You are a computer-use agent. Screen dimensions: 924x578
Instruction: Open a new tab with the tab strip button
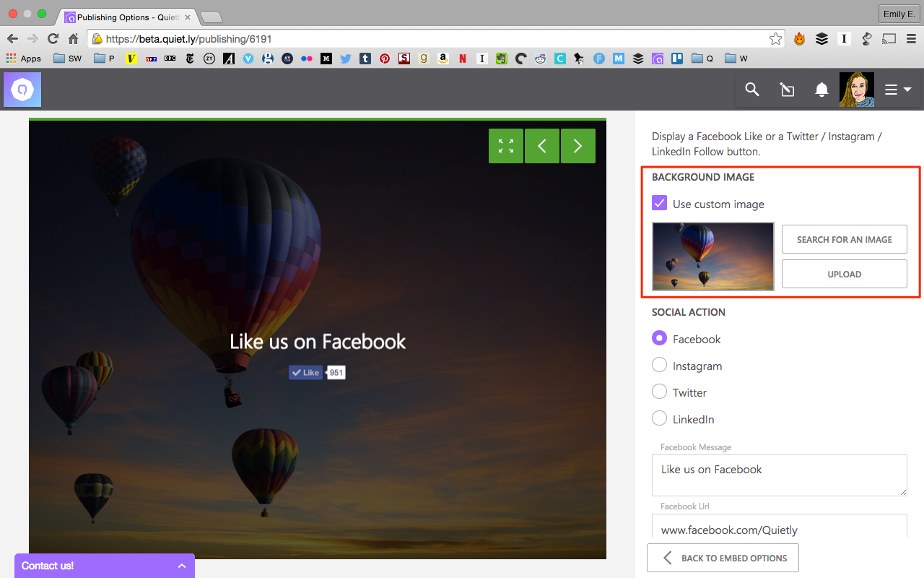pyautogui.click(x=211, y=17)
